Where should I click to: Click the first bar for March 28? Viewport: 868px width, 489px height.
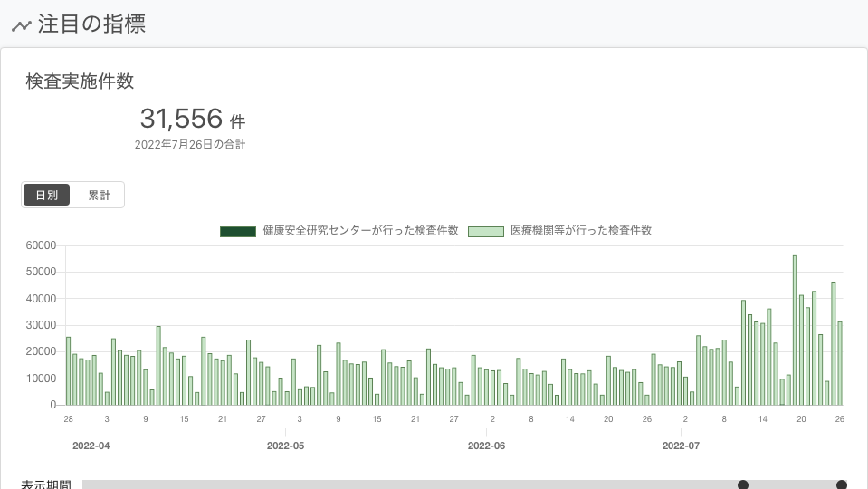coord(68,371)
